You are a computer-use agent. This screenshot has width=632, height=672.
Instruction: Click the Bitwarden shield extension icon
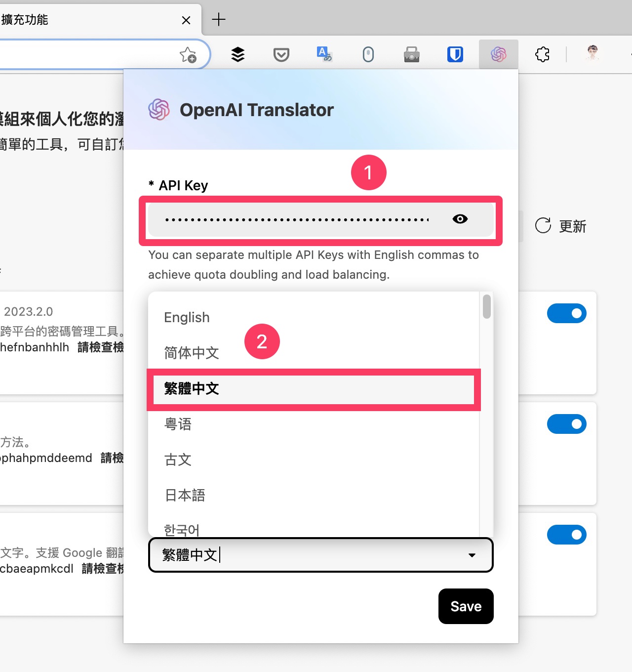pyautogui.click(x=455, y=54)
